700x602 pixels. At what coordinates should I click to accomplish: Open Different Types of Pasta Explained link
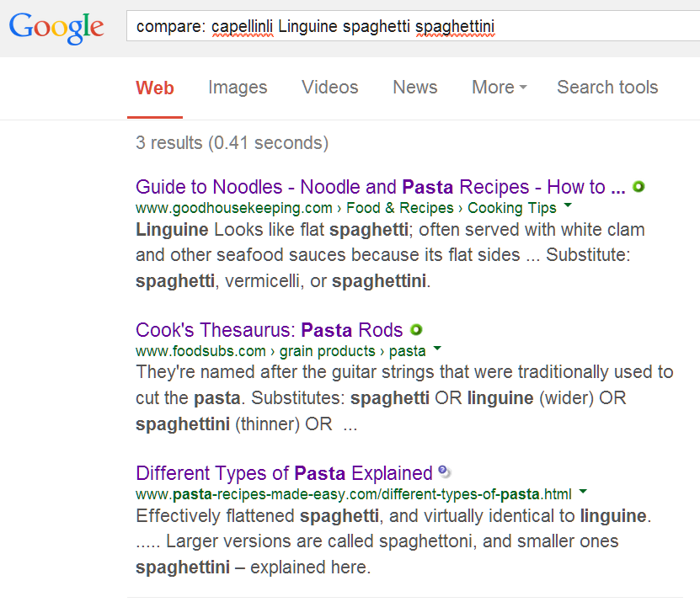pos(284,473)
